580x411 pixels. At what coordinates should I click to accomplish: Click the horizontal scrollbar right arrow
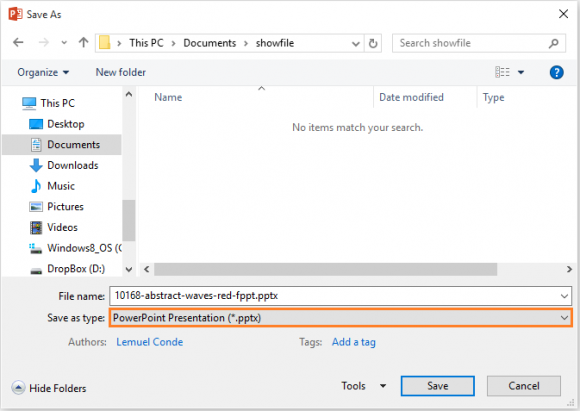pos(569,269)
